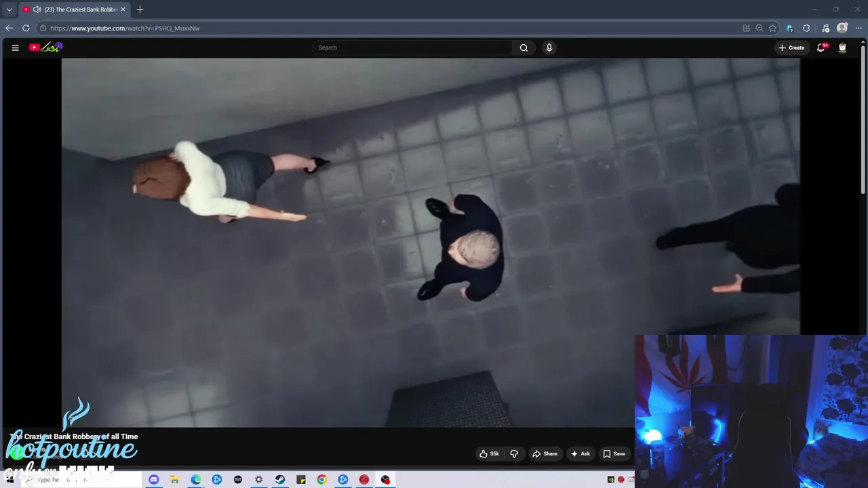868x488 pixels.
Task: Open the NVIDIA tray icon
Action: (610, 480)
